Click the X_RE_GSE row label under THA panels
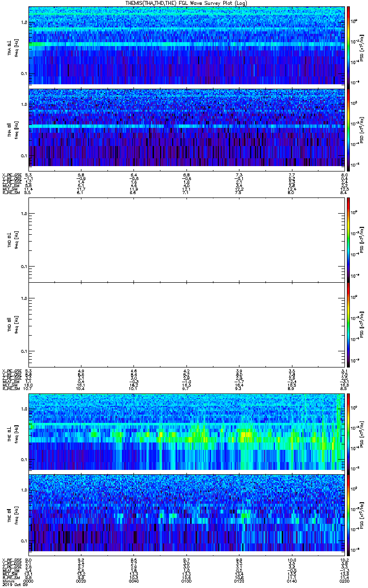Screen dimensions: 368x588 11,175
